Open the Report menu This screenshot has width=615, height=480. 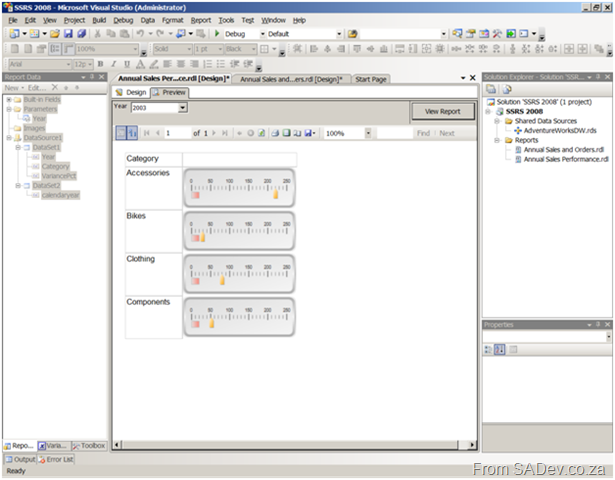201,20
